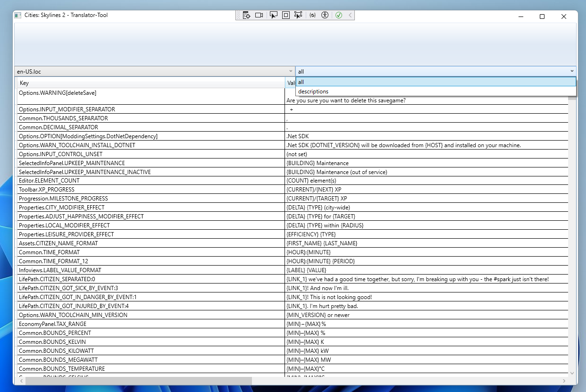Enable the element selection cursor icon

[x=273, y=15]
